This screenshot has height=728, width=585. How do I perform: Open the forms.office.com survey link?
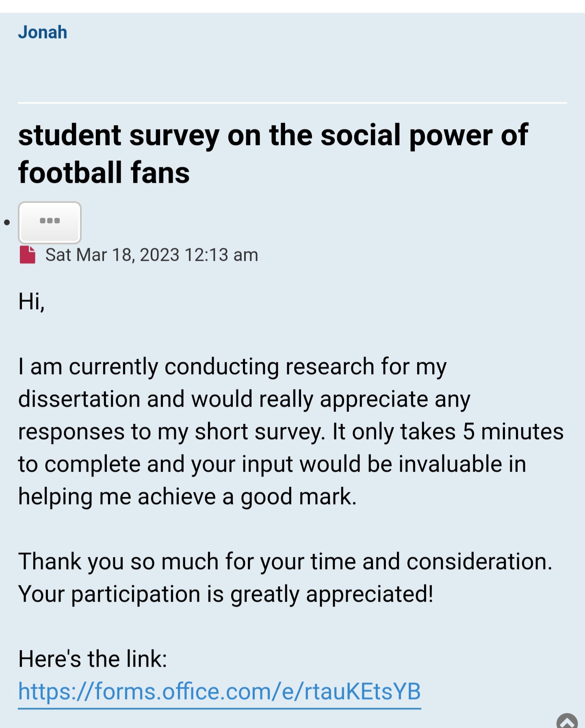[219, 691]
